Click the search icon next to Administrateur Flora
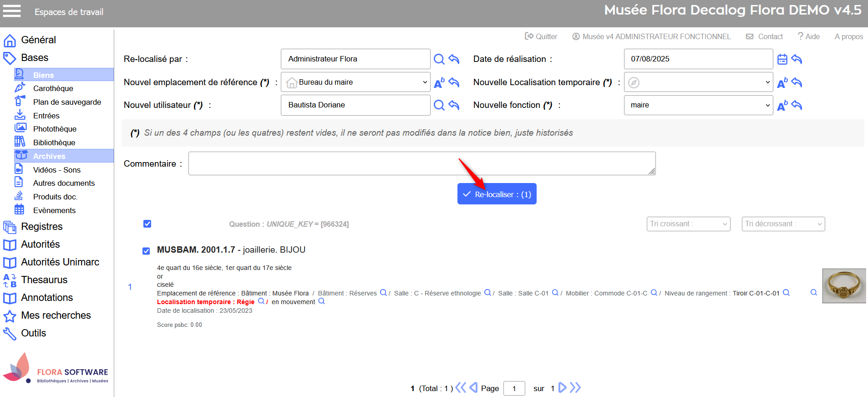This screenshot has height=397, width=868. (x=439, y=59)
